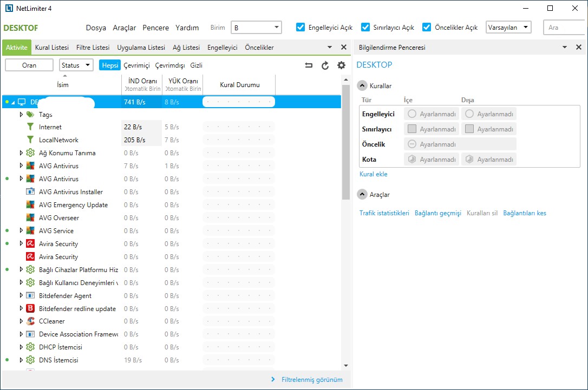Click the Ara search field

click(564, 28)
